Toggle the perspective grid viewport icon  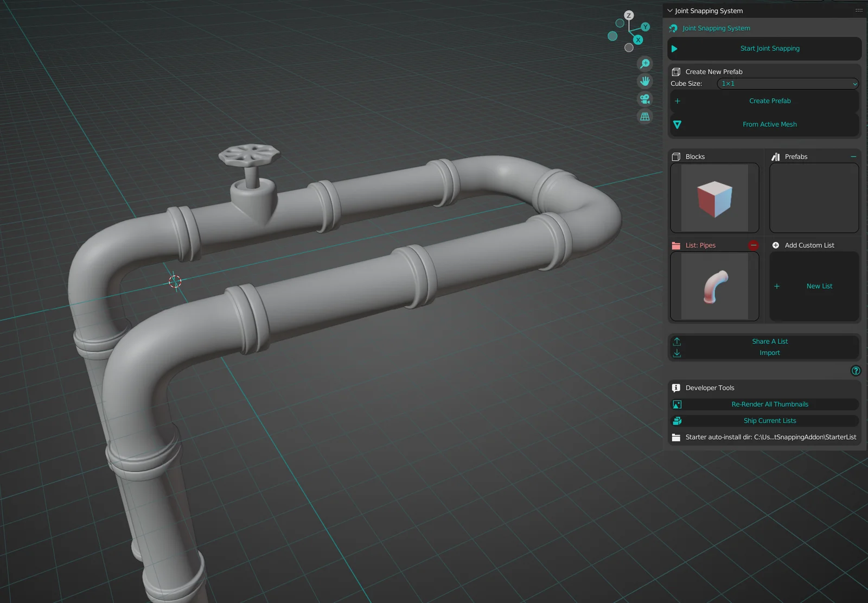coord(644,117)
